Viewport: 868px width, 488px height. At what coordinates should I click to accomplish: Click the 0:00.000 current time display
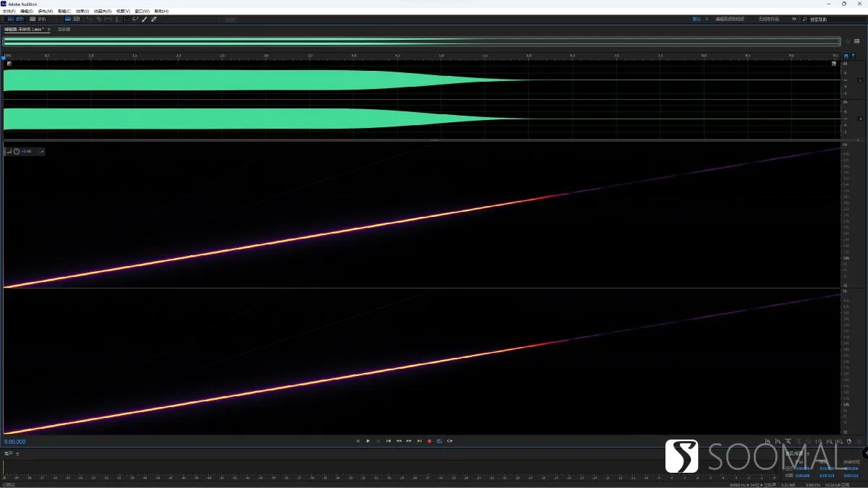15,441
